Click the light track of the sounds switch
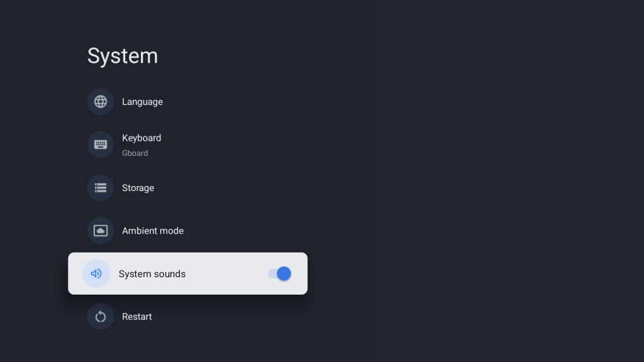 [272, 273]
